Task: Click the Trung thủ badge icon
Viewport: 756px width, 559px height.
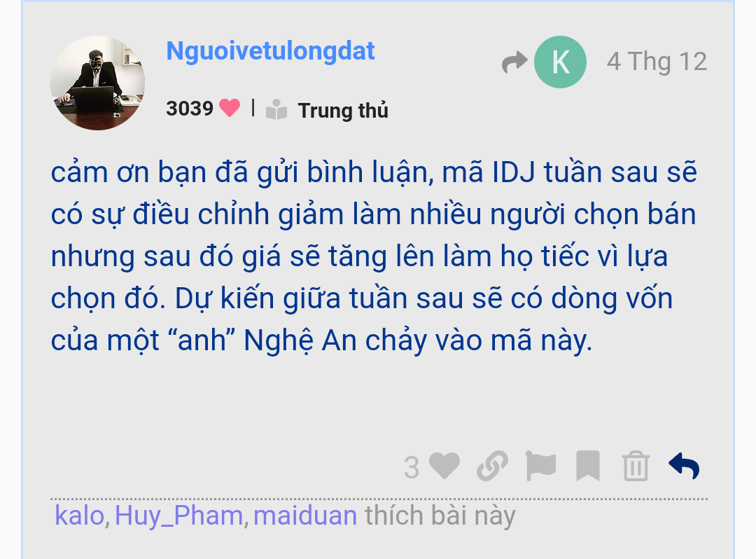Action: 276,109
